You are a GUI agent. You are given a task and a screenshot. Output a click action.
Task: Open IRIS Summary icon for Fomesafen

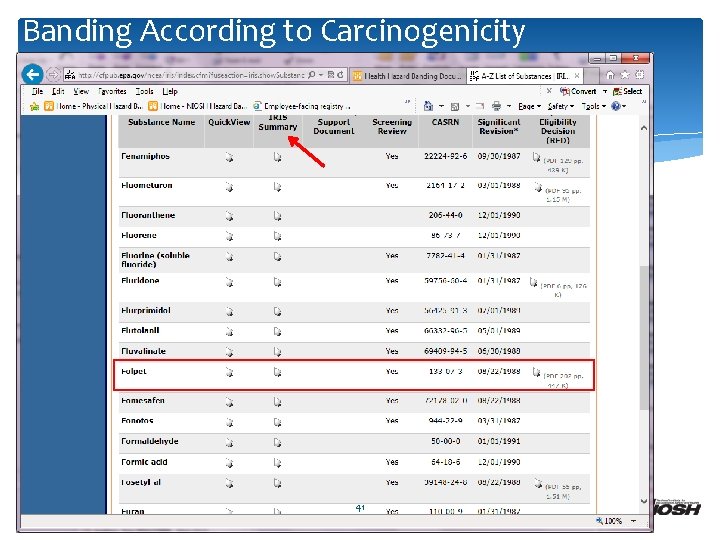point(277,402)
